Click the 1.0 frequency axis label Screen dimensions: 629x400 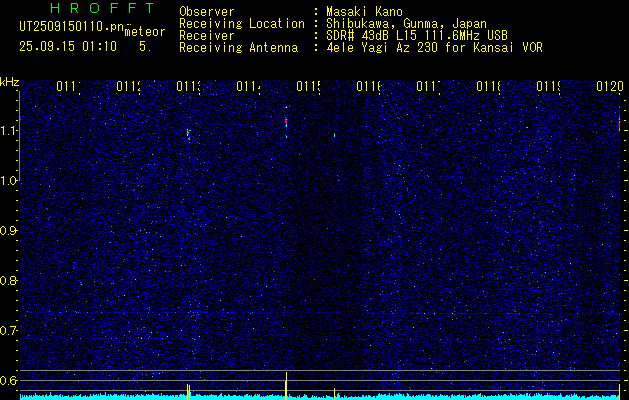tap(9, 181)
